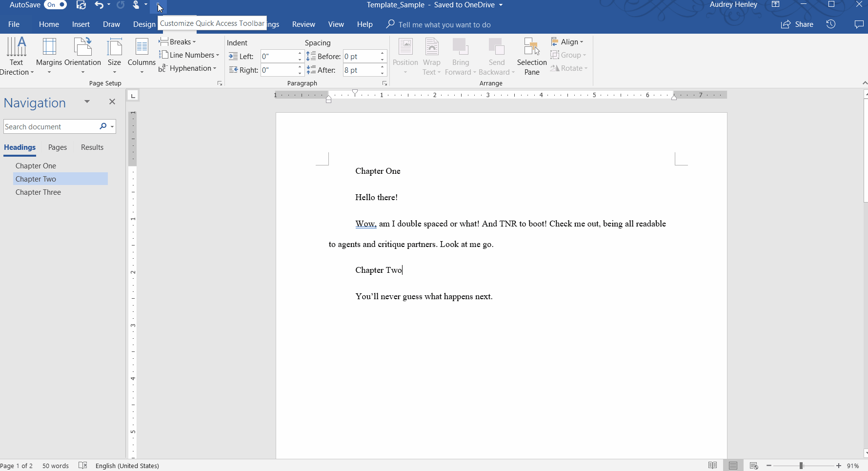Switch to the Home tab
Viewport: 868px width, 471px height.
49,24
